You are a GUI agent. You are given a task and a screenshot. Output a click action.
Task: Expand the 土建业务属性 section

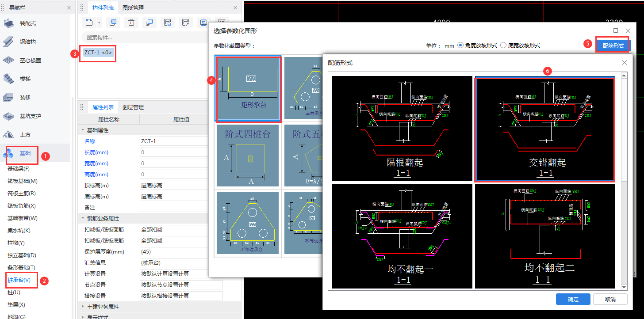coord(83,307)
